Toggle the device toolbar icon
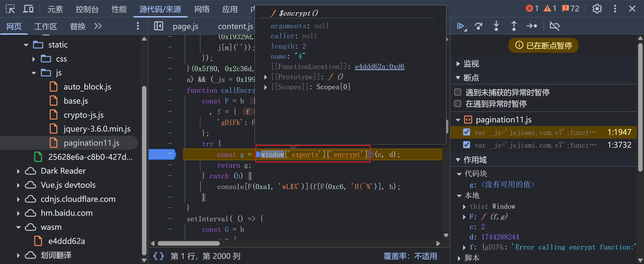The image size is (644, 264). [28, 9]
